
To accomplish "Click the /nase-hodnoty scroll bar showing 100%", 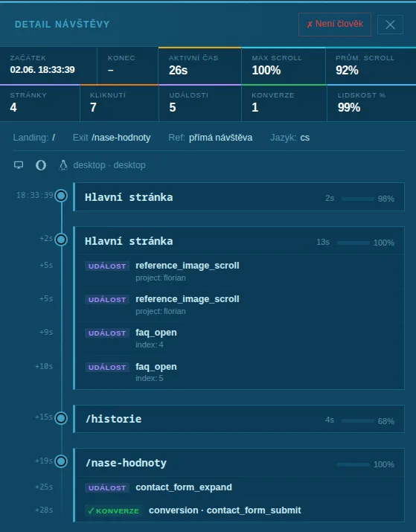I will coord(353,464).
